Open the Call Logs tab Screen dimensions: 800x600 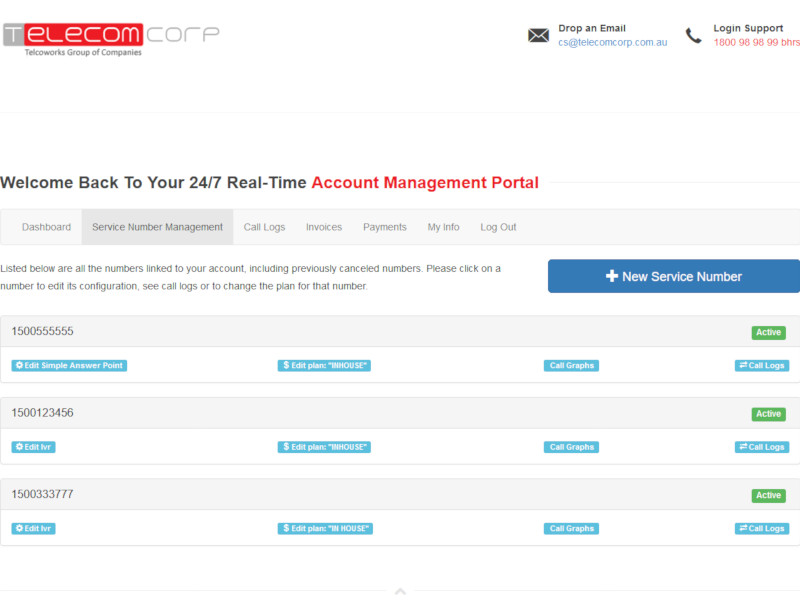(x=264, y=227)
